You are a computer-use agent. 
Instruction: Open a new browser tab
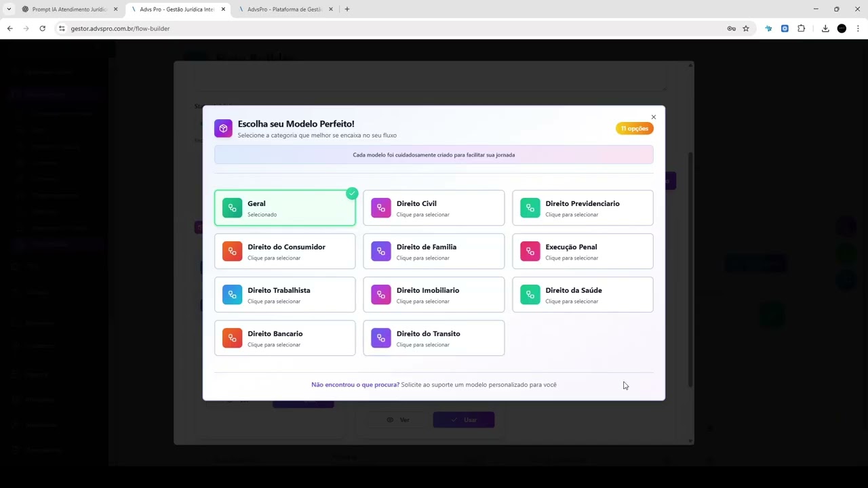347,9
